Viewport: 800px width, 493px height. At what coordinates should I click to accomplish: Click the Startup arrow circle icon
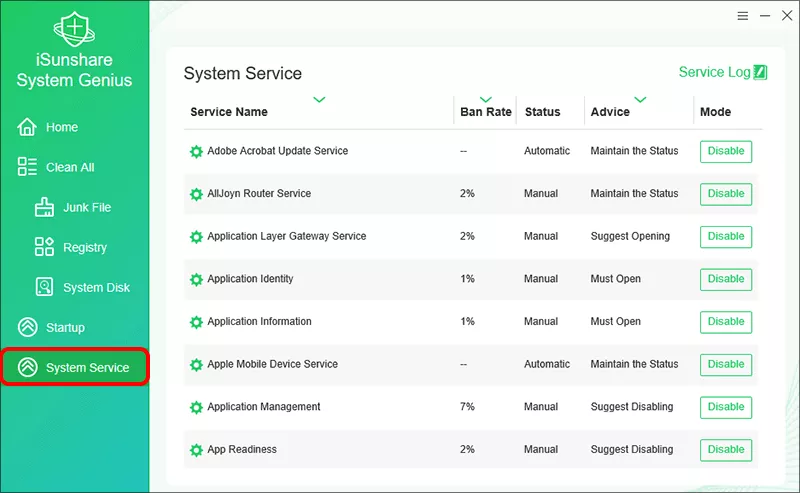28,327
